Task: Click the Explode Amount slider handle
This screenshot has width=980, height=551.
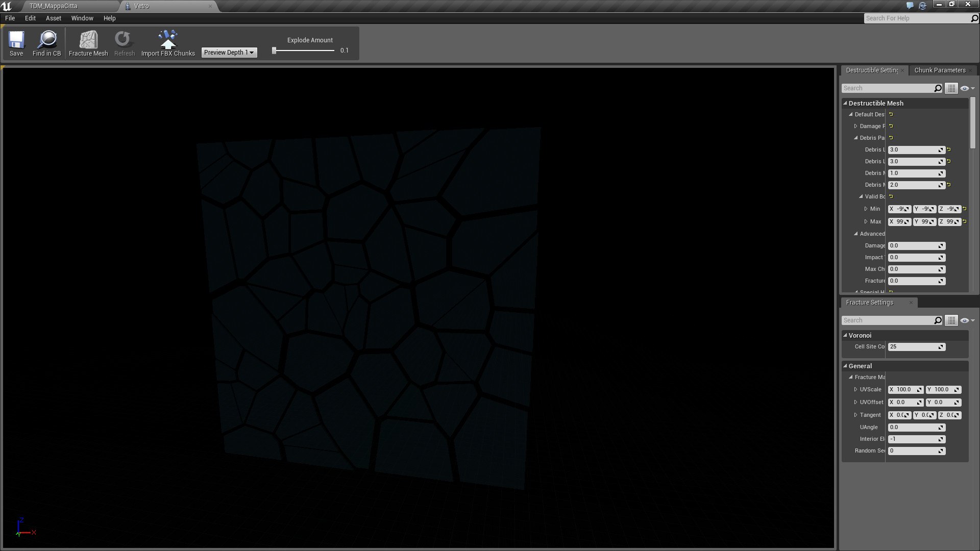Action: click(x=274, y=51)
